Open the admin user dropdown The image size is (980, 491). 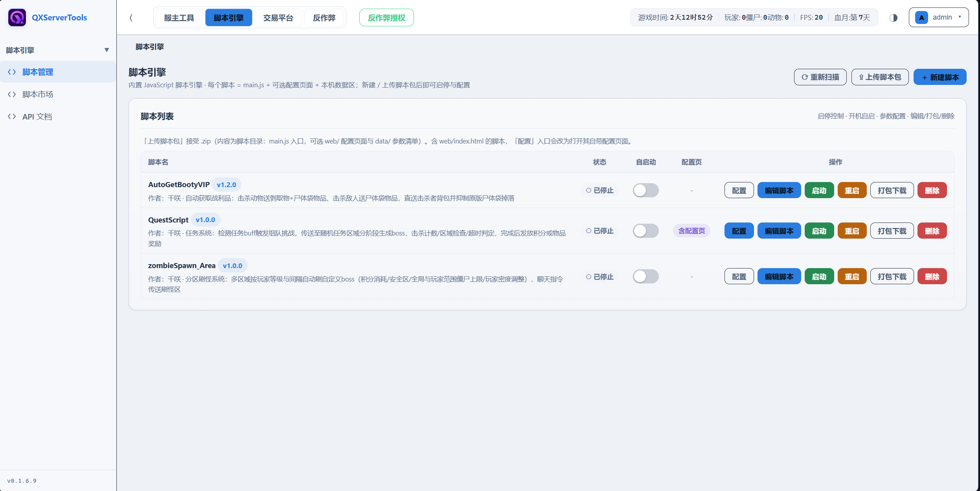[938, 17]
